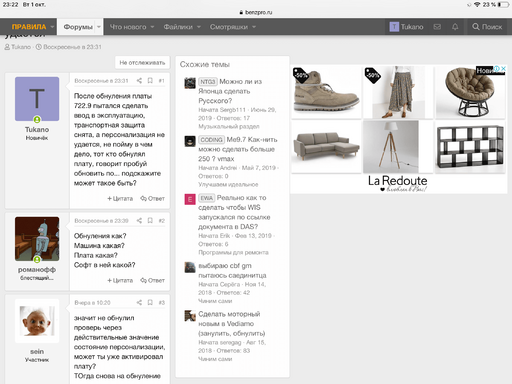Open thread Можно ли из Японца сделать Русского
This screenshot has height=384, width=512.
(x=230, y=91)
